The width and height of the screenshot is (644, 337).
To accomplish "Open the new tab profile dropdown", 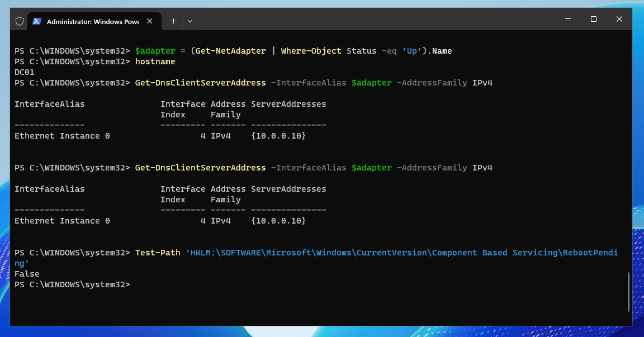I will coord(190,21).
